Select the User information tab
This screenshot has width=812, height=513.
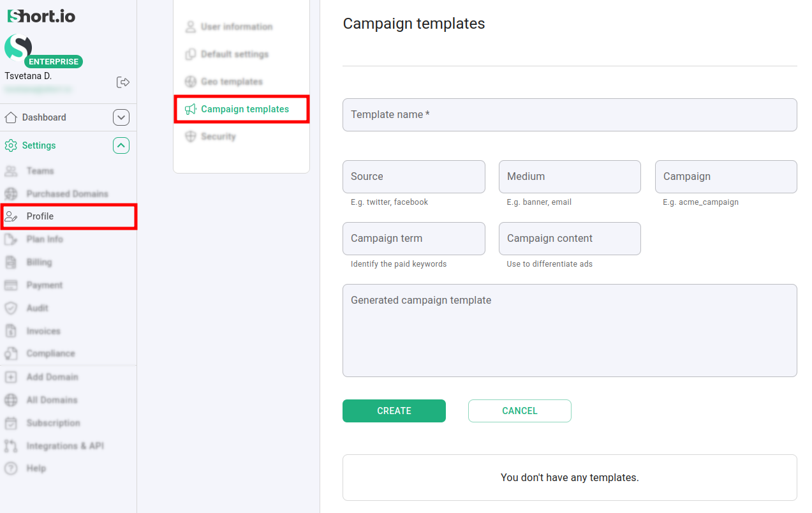coord(236,27)
